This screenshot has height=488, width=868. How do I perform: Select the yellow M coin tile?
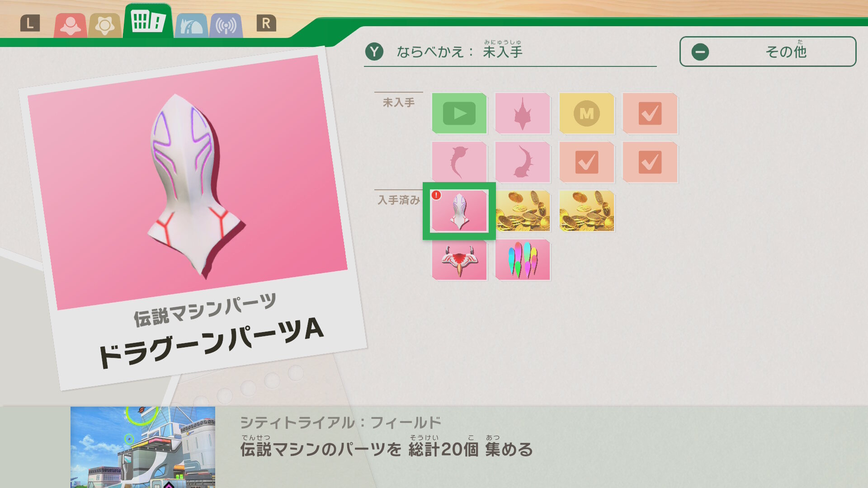[x=586, y=113]
